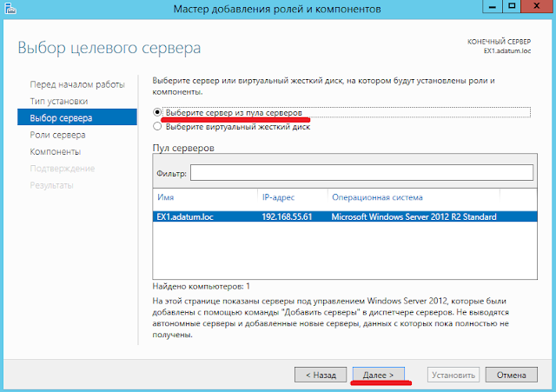The image size is (556, 392).
Task: Click IP address 192.168.55.61 cell
Action: [x=287, y=216]
